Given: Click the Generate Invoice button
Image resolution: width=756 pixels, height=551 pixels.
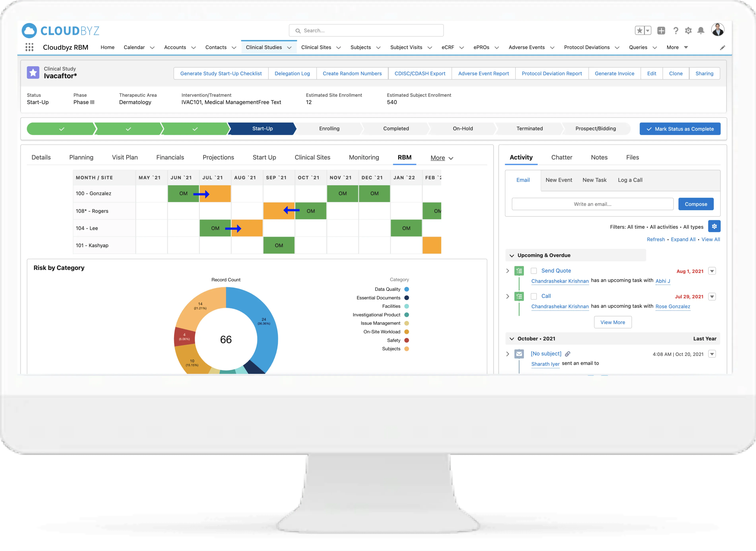Looking at the screenshot, I should click(614, 73).
